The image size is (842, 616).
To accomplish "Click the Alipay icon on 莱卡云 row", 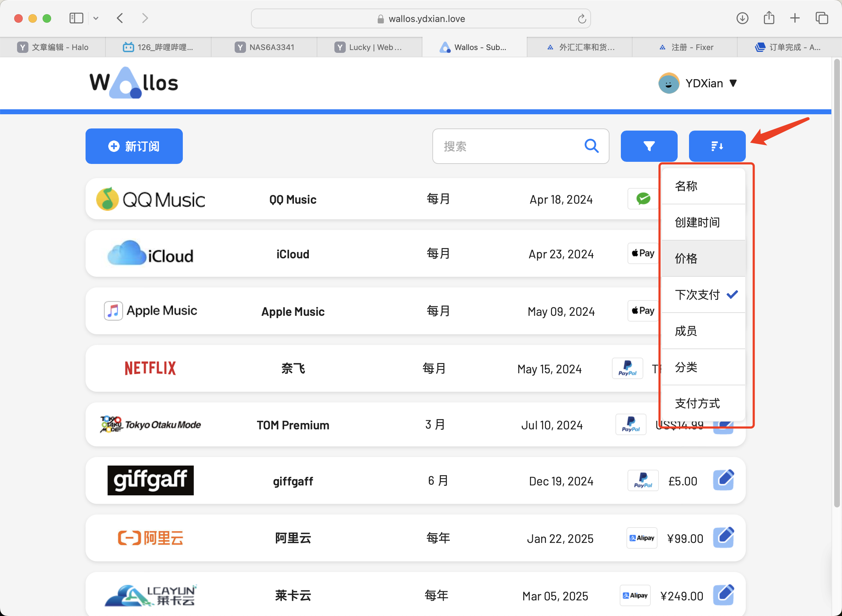I will (635, 595).
